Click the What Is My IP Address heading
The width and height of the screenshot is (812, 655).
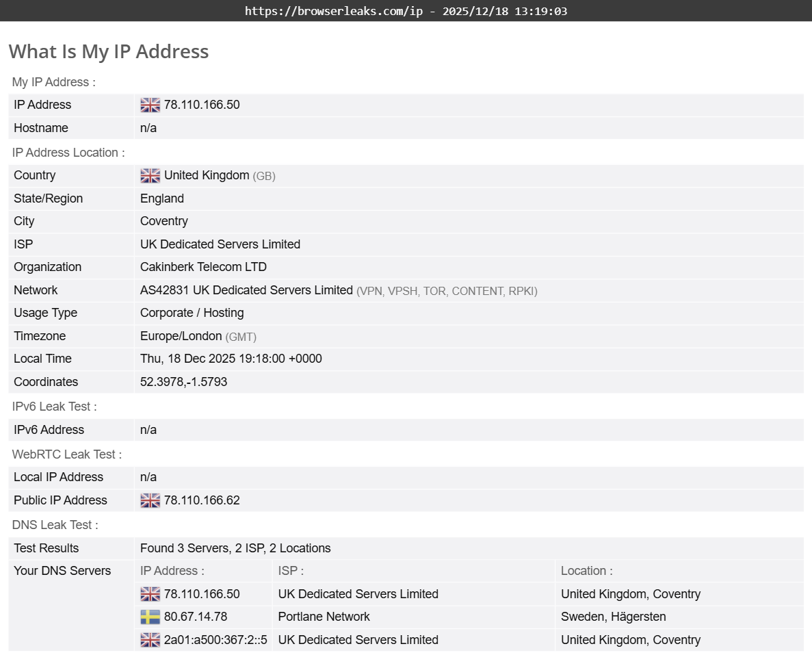click(108, 51)
